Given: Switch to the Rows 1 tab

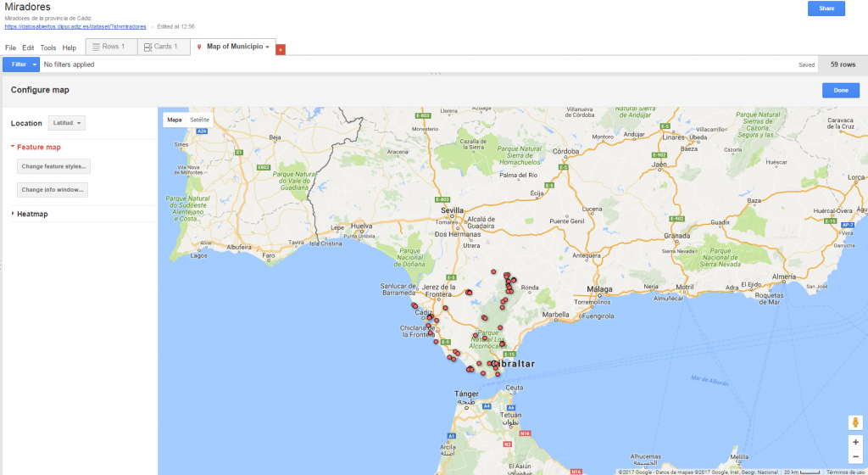Looking at the screenshot, I should pos(111,47).
